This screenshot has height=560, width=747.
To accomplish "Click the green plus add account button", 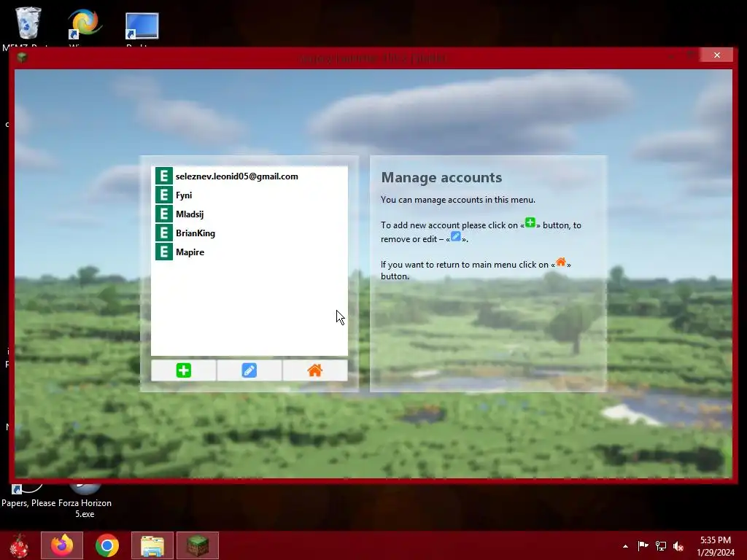I will coord(183,370).
